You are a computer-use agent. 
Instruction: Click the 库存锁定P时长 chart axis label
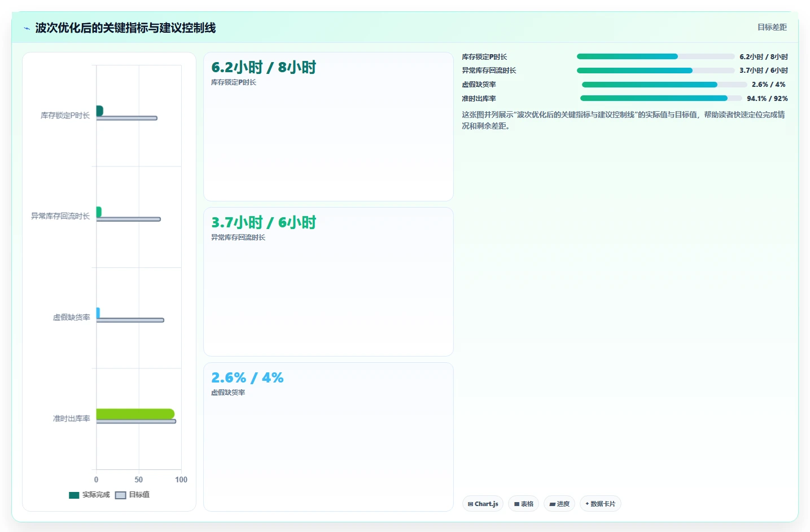65,115
